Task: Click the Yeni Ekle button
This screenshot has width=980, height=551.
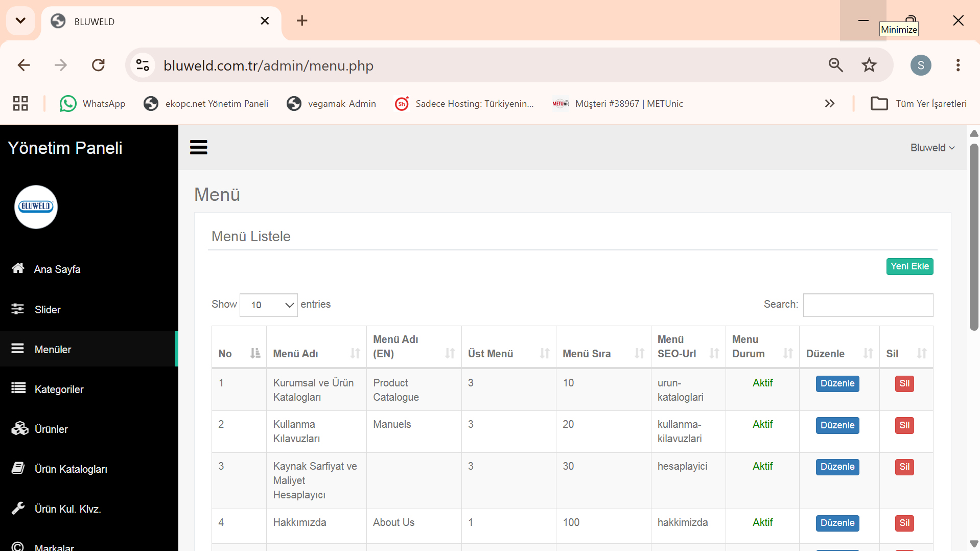Action: [909, 266]
